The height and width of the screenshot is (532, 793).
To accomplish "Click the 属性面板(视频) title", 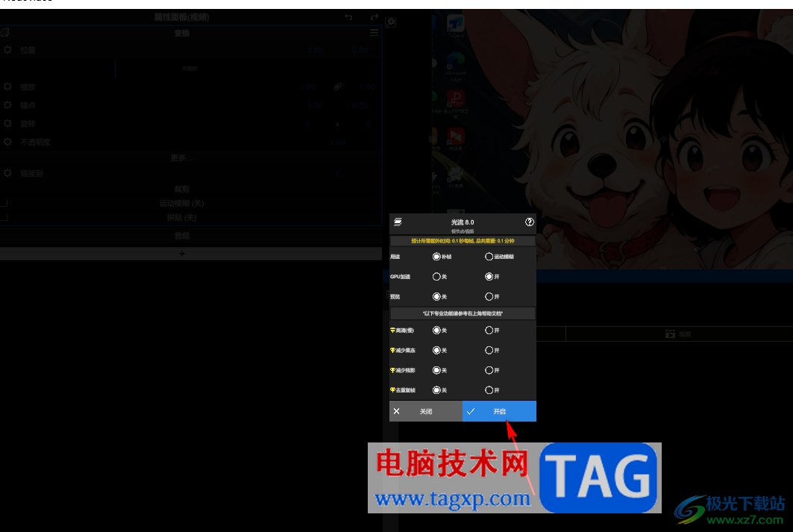I will pos(181,17).
